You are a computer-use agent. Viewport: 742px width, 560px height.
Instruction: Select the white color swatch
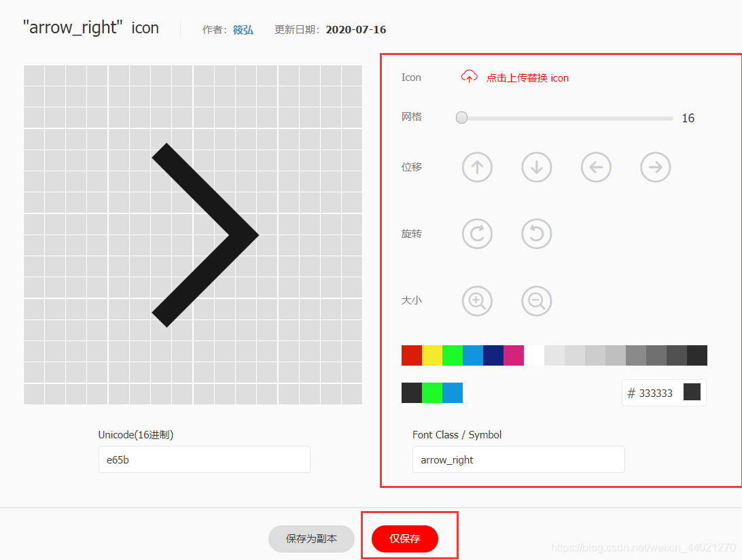pos(533,355)
